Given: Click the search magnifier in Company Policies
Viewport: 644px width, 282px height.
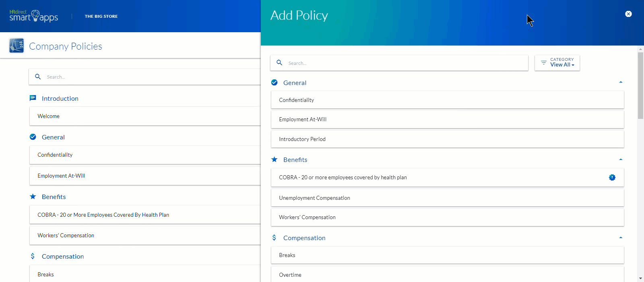Looking at the screenshot, I should [38, 77].
